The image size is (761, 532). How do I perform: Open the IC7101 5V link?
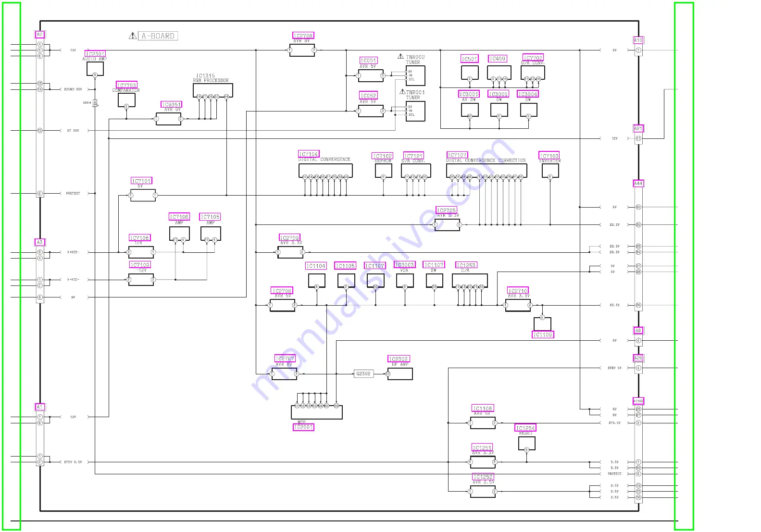pyautogui.click(x=142, y=181)
